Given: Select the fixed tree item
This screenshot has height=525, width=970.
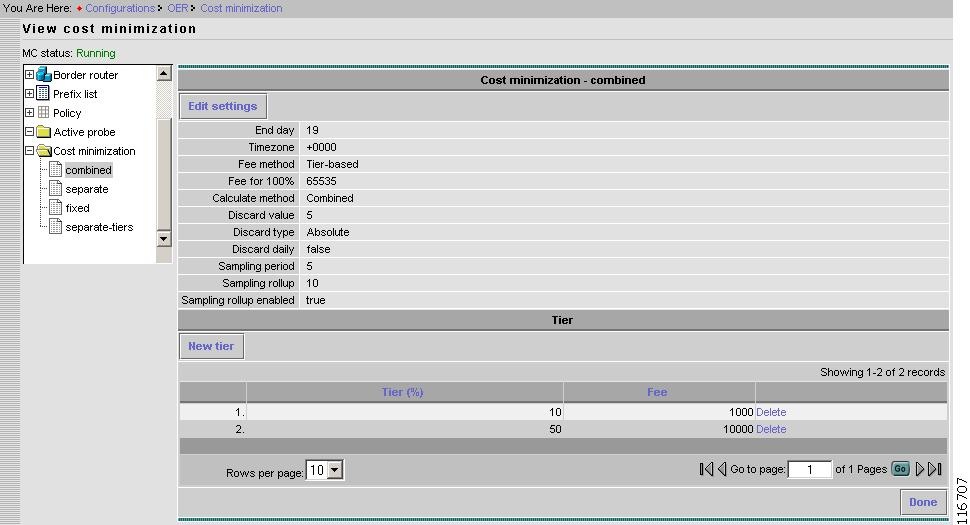Looking at the screenshot, I should (x=77, y=208).
